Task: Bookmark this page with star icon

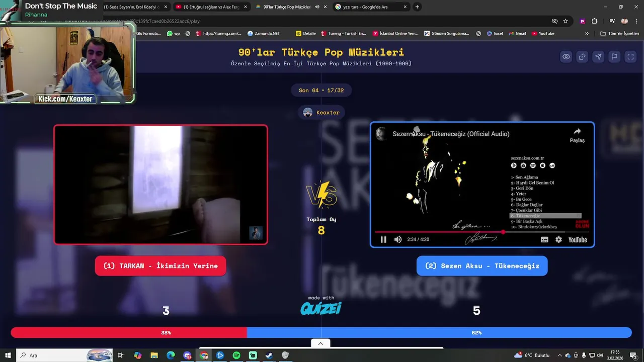Action: click(x=566, y=21)
